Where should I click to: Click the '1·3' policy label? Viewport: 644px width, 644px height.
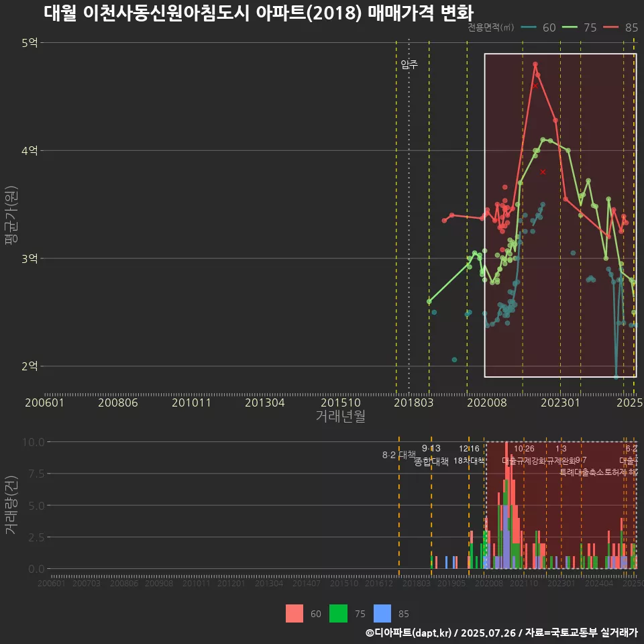point(561,449)
